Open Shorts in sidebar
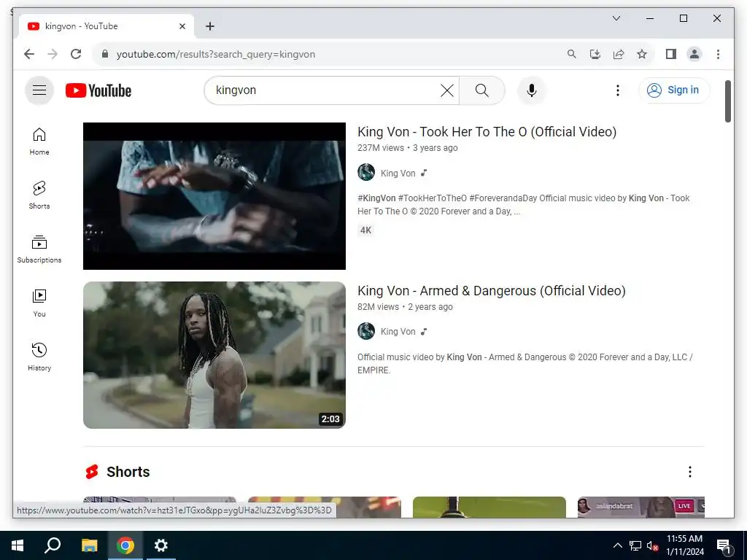This screenshot has width=747, height=560. [39, 195]
